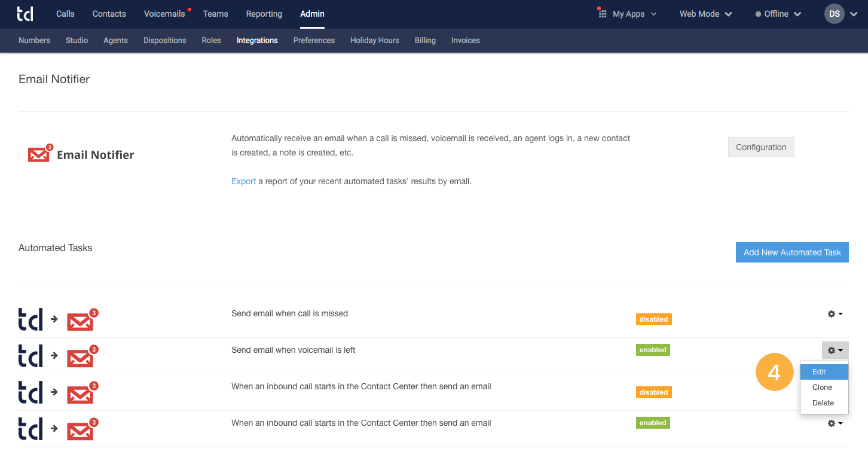Expand the user menu chevron next to DS
This screenshot has width=868, height=467.
[x=854, y=14]
